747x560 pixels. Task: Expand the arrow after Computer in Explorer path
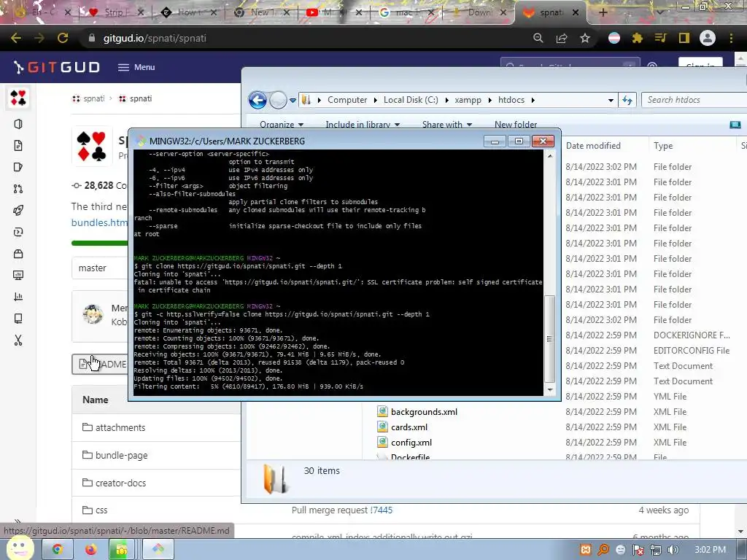[x=376, y=100]
